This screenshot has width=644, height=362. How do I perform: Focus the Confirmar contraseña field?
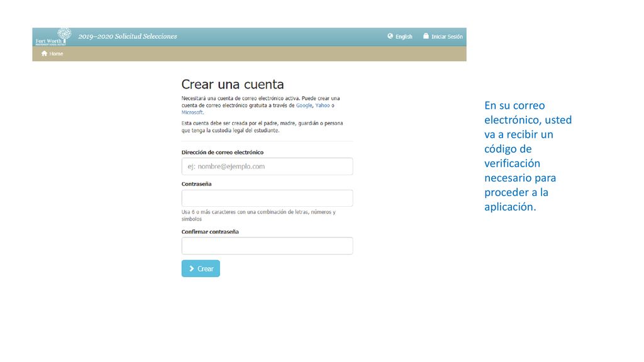point(267,246)
